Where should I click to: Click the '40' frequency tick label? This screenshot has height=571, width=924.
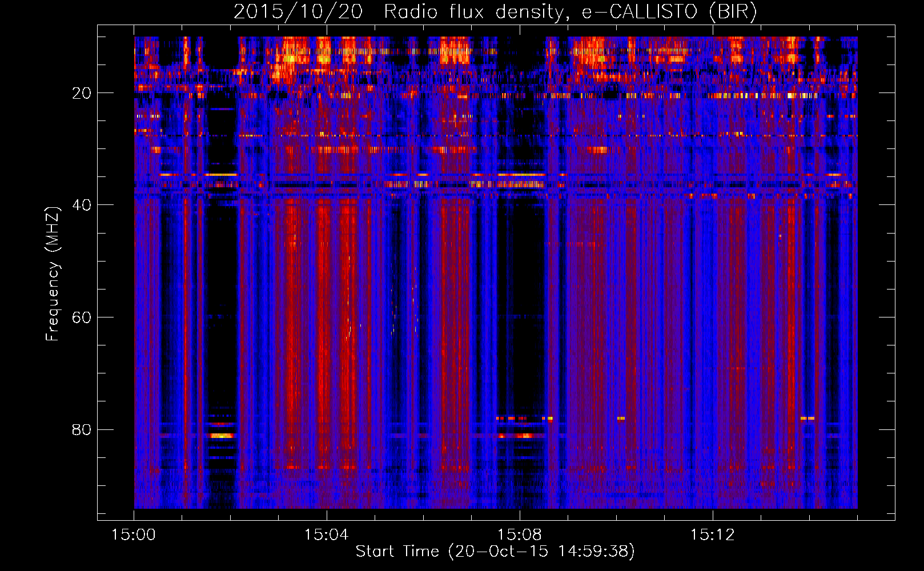[x=82, y=205]
